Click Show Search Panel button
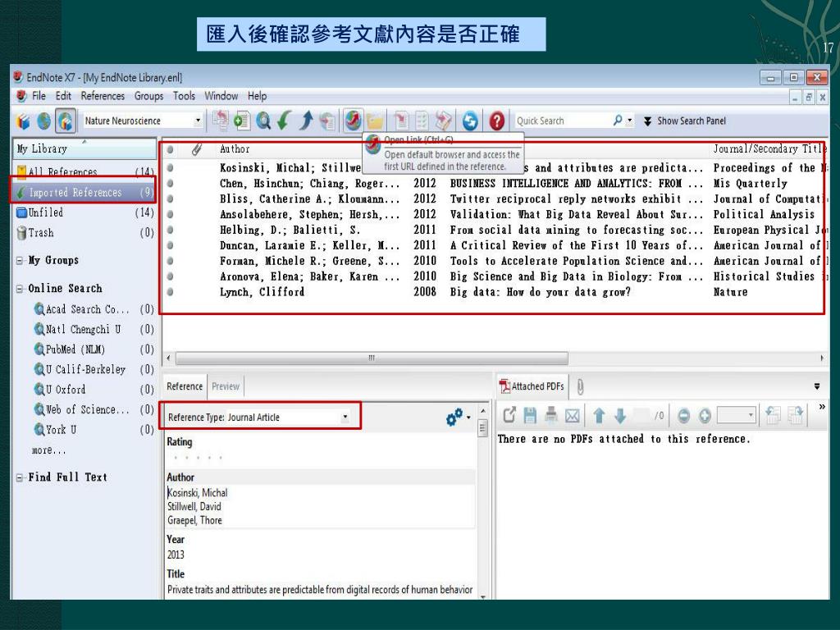Screen dimensions: 840x630 [x=685, y=121]
